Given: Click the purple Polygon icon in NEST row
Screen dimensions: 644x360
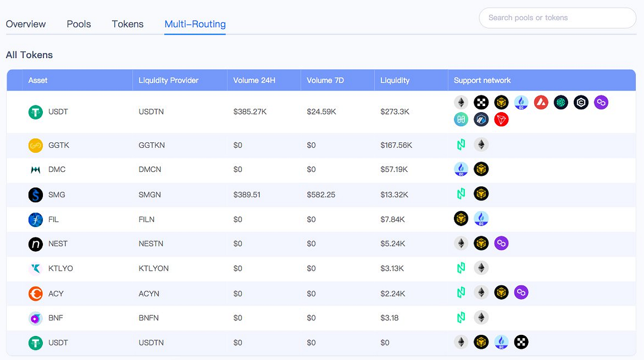Looking at the screenshot, I should 501,243.
